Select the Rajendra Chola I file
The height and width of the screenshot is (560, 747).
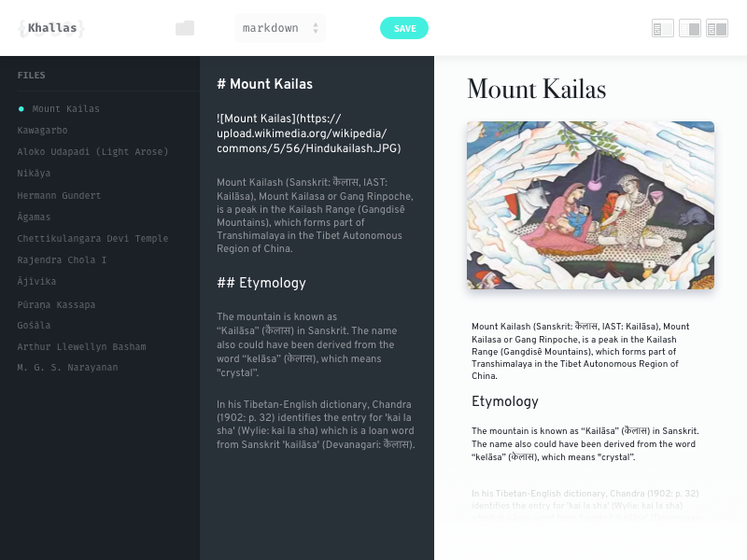62,260
